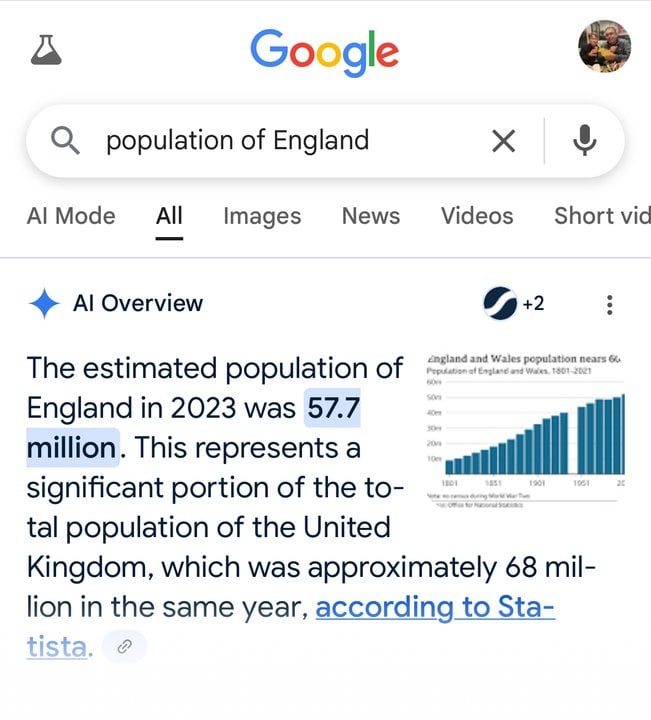Open the Short videos tab
Image resolution: width=651 pixels, height=720 pixels.
(x=602, y=216)
